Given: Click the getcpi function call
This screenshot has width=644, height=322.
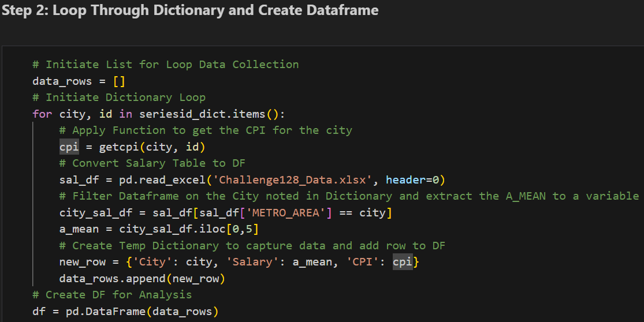Looking at the screenshot, I should [119, 147].
